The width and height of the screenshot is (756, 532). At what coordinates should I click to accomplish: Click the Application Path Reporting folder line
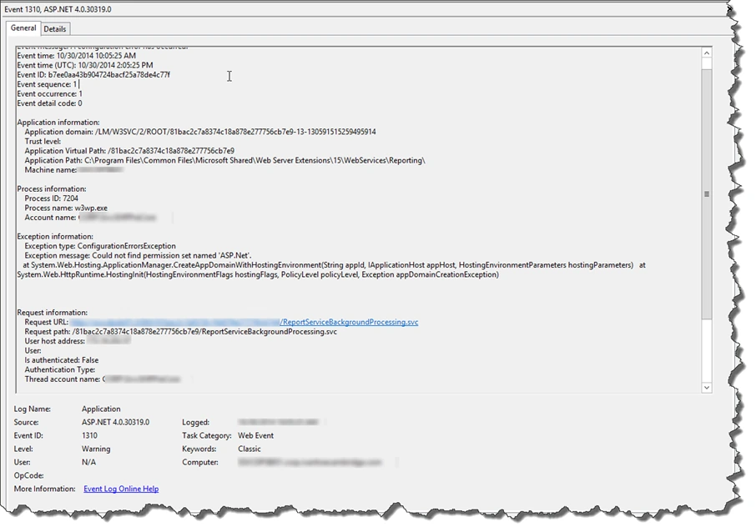coord(224,160)
